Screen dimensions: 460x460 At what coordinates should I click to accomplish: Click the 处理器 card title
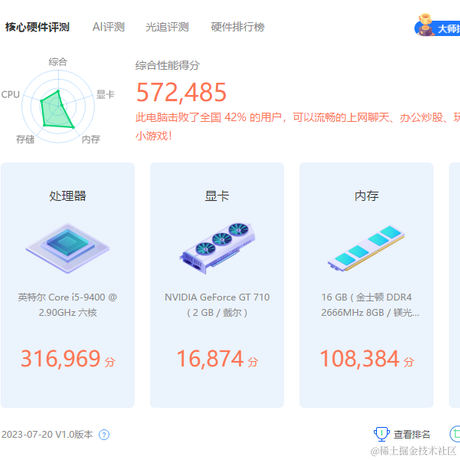[x=68, y=196]
